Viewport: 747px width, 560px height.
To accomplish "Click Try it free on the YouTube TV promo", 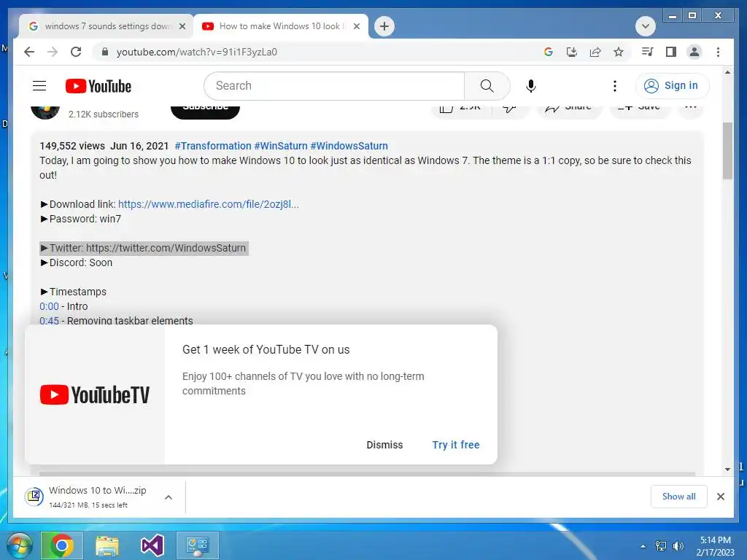I will tap(456, 445).
